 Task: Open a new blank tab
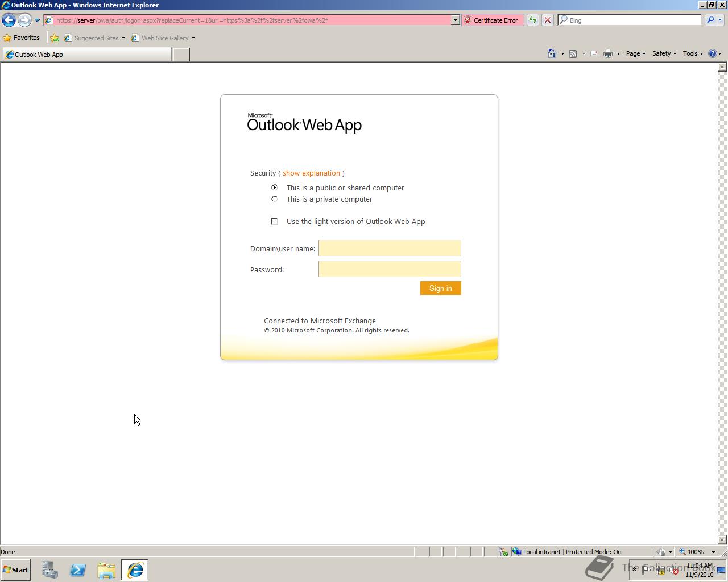tap(181, 55)
